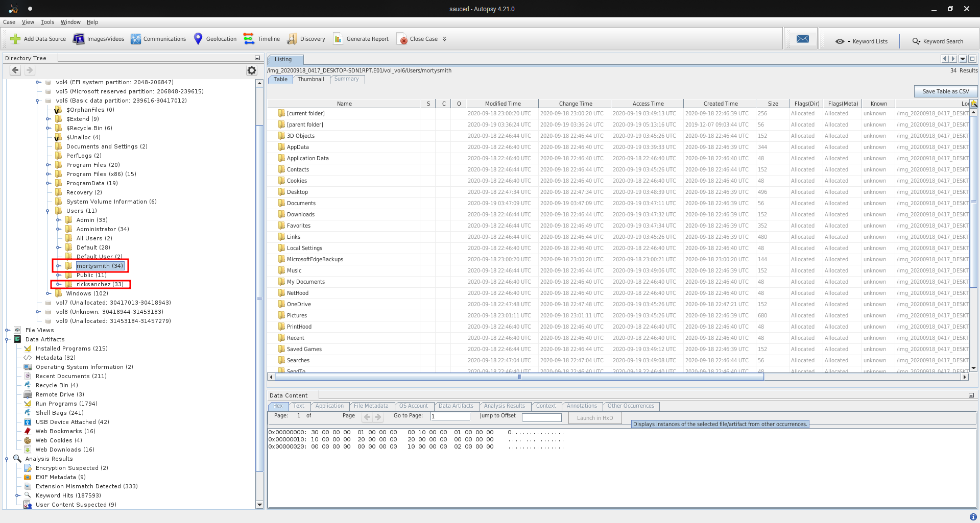Image resolution: width=980 pixels, height=523 pixels.
Task: Navigate back in directory tree
Action: pos(15,70)
